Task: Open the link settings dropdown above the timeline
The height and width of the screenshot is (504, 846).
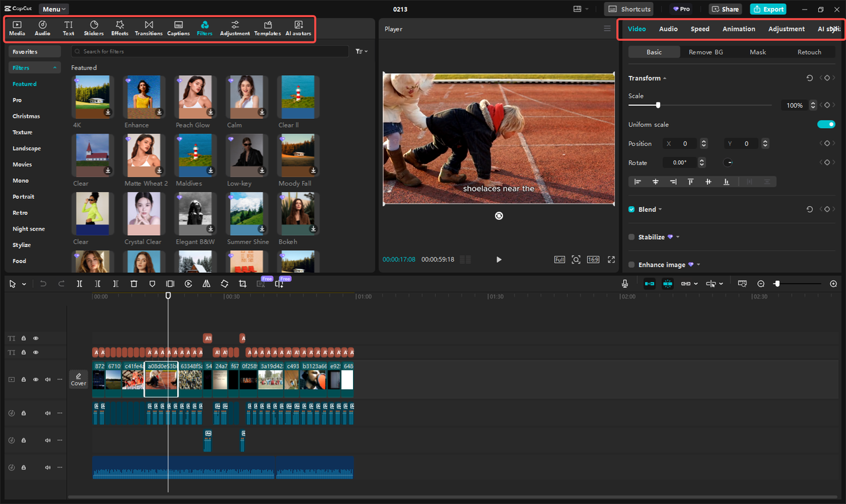Action: coord(695,283)
